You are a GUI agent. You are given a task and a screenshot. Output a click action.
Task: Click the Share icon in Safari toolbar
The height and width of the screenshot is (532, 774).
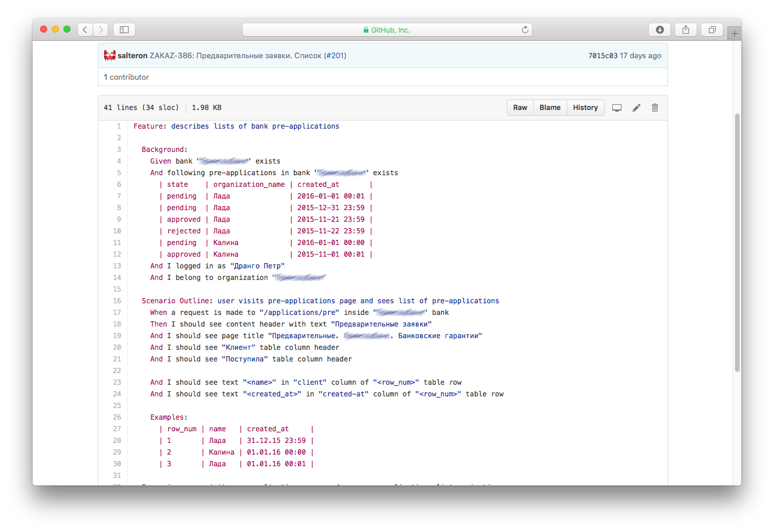click(686, 30)
